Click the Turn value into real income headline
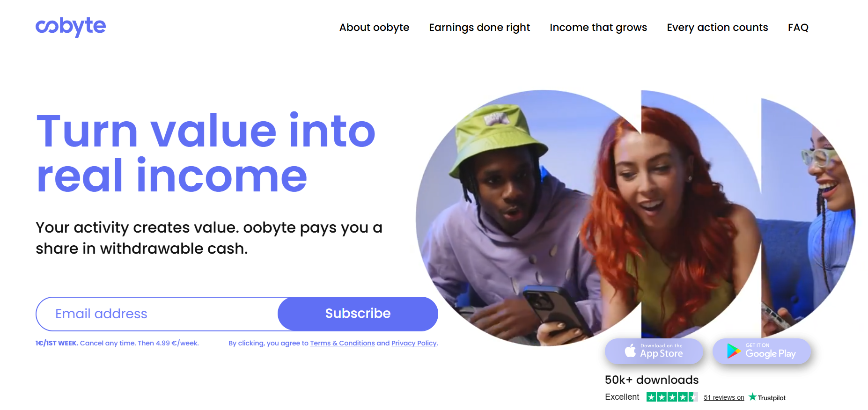Viewport: 868px width, 410px height. [206, 153]
